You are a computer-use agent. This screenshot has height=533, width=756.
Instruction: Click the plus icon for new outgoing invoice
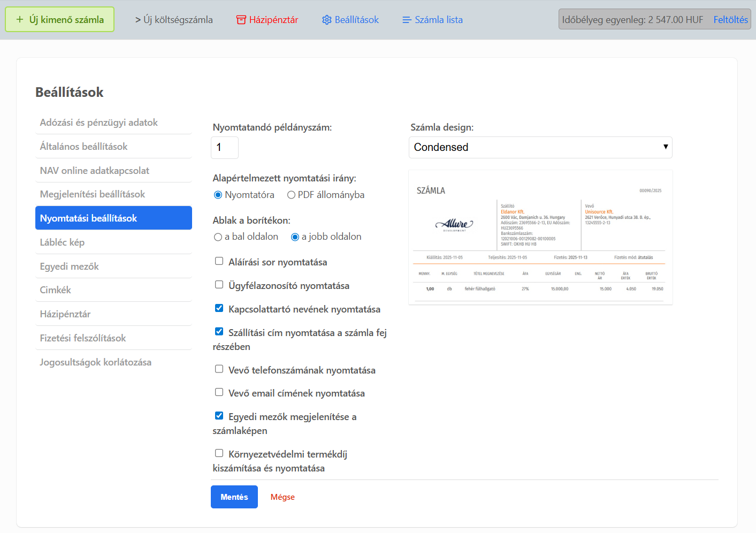tap(20, 20)
